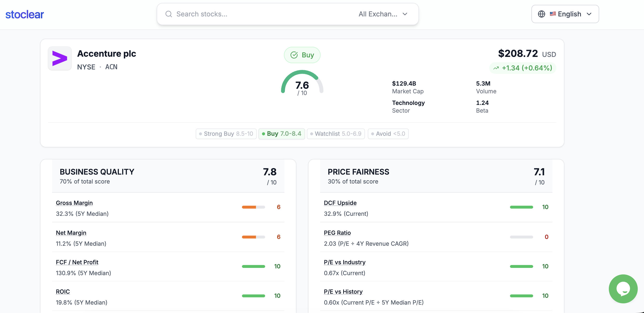The image size is (644, 313).
Task: Open the chat bubble in the corner
Action: [623, 289]
